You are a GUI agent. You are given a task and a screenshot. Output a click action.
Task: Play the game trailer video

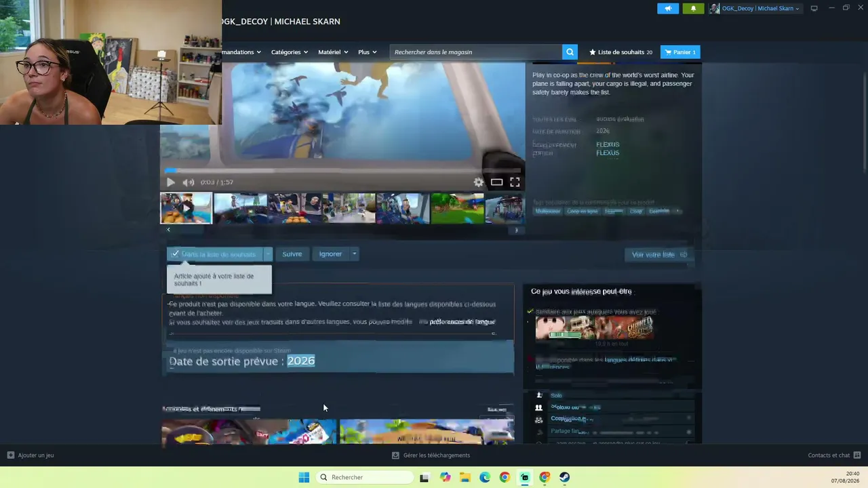[170, 182]
